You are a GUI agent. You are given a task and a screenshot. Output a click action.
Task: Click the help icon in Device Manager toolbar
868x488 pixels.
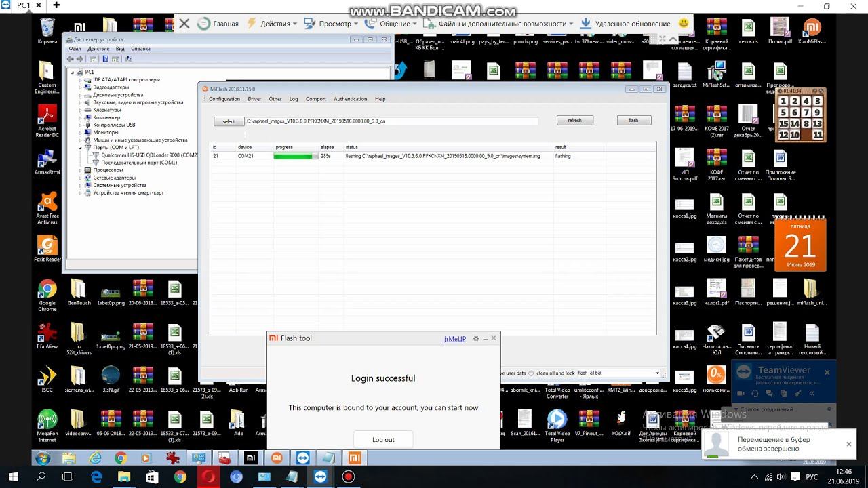(105, 59)
